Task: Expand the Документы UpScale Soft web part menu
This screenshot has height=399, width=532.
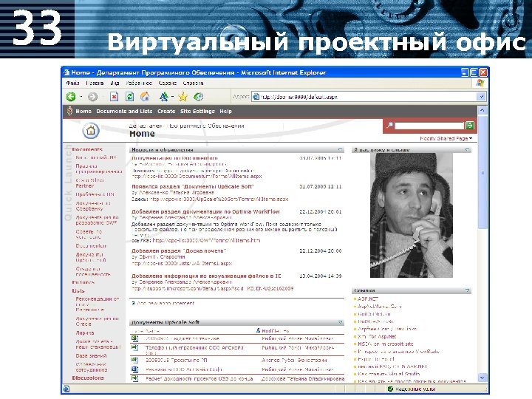Action: 341,322
